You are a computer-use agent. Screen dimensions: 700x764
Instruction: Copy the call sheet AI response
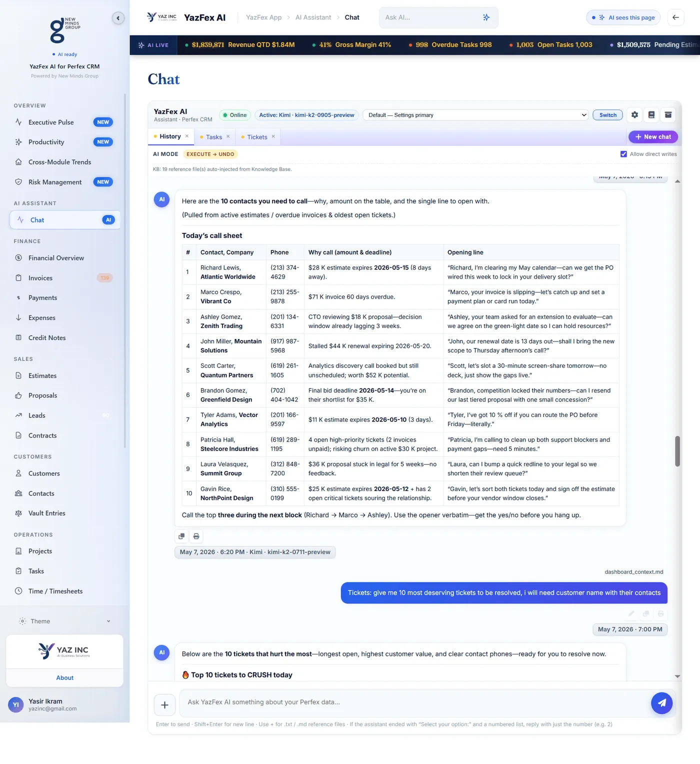pos(181,536)
